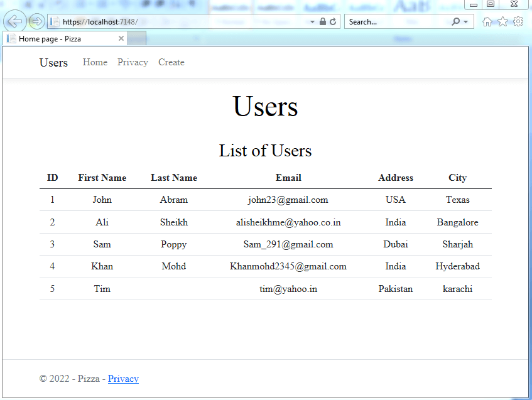Click the Refresh icon in address bar
Image resolution: width=532 pixels, height=400 pixels.
pyautogui.click(x=332, y=21)
